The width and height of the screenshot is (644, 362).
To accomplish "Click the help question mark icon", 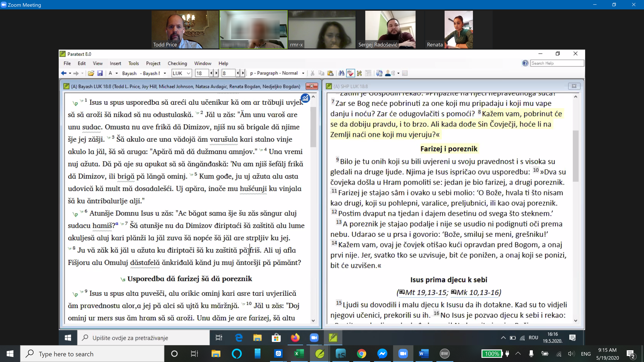I will pyautogui.click(x=525, y=63).
